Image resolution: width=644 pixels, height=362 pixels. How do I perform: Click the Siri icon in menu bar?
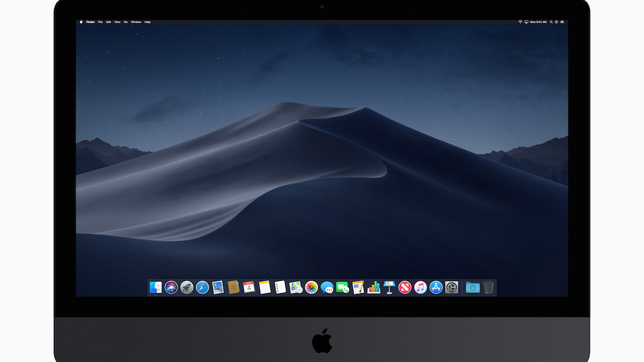click(556, 22)
